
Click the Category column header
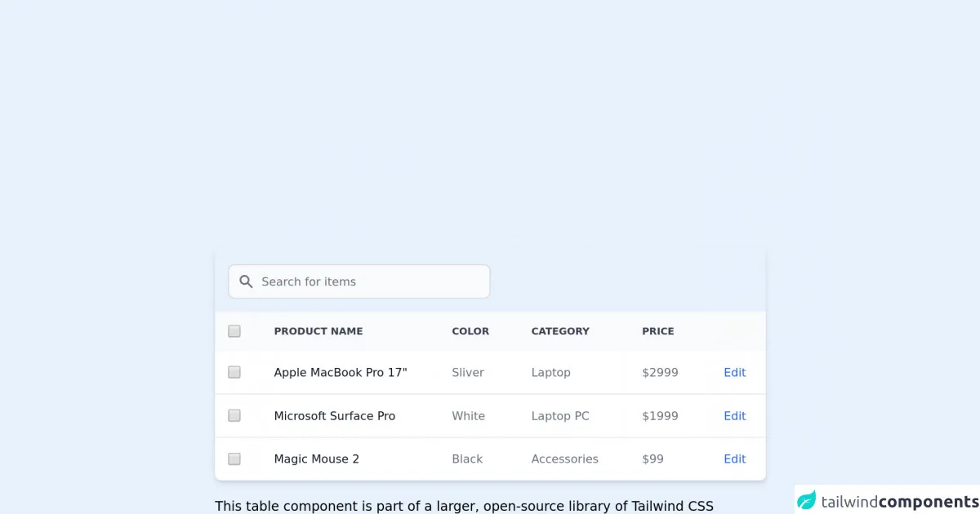pyautogui.click(x=560, y=331)
